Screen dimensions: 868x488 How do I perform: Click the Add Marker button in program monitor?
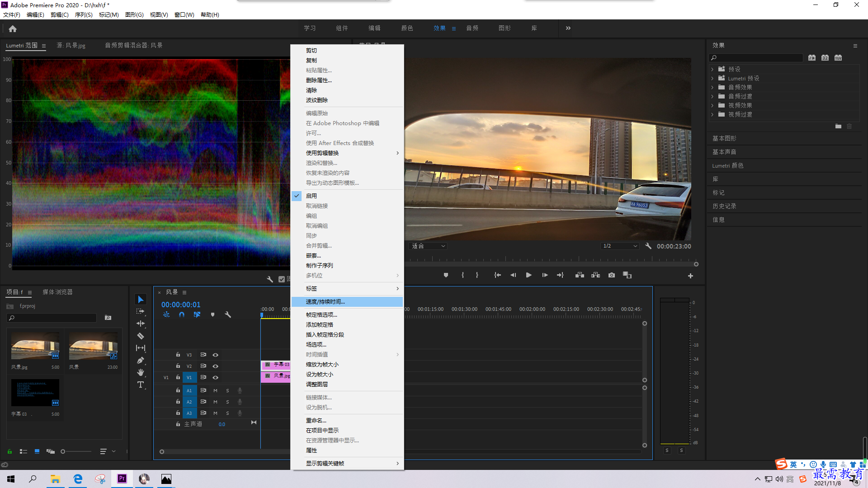446,275
